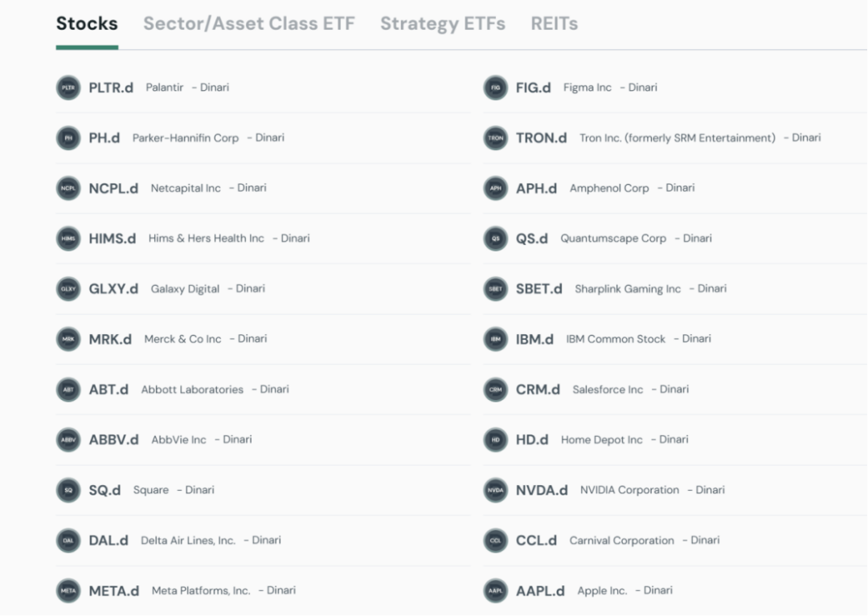Click the TRON round ticker icon

coord(496,138)
